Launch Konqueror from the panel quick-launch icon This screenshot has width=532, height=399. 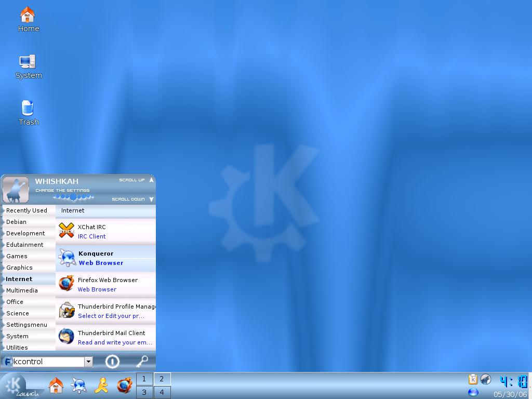tap(79, 386)
